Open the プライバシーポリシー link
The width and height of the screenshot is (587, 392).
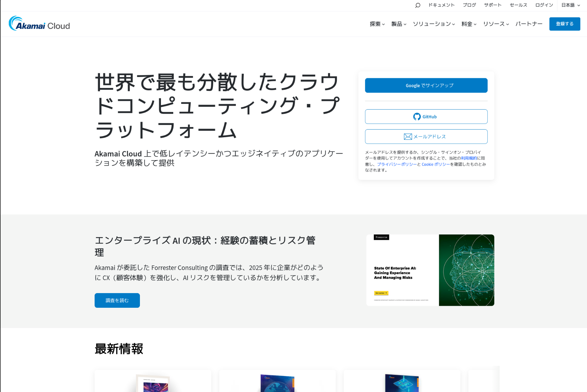click(x=397, y=164)
